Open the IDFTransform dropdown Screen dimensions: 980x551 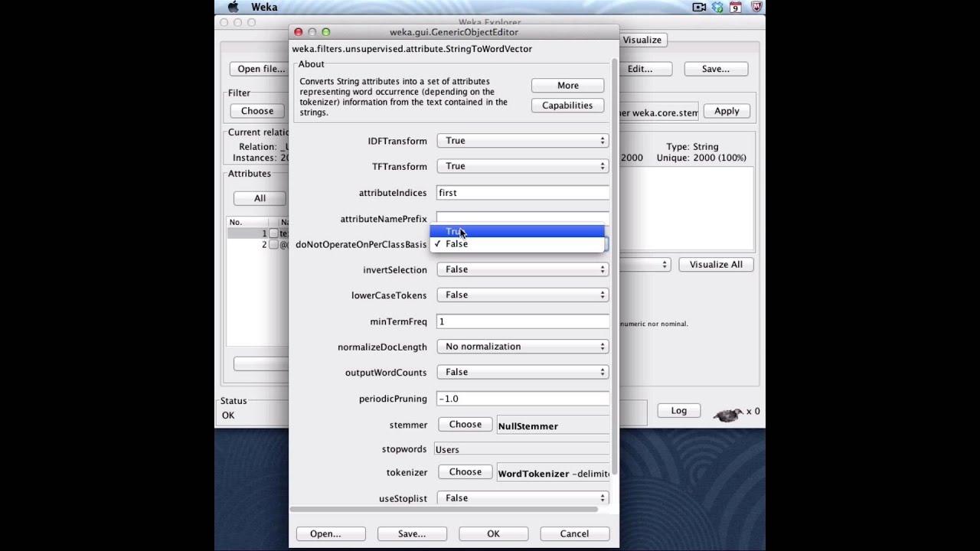[x=523, y=141]
